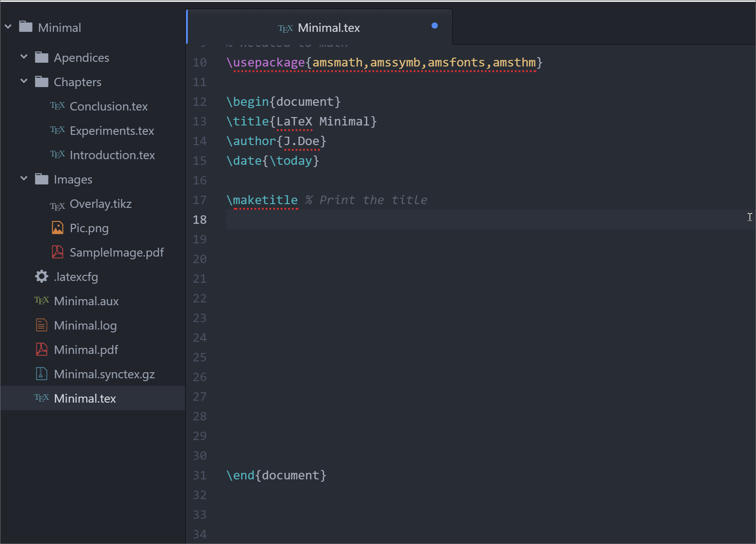Image resolution: width=756 pixels, height=544 pixels.
Task: Open Minimal.log in the tree
Action: click(x=85, y=325)
